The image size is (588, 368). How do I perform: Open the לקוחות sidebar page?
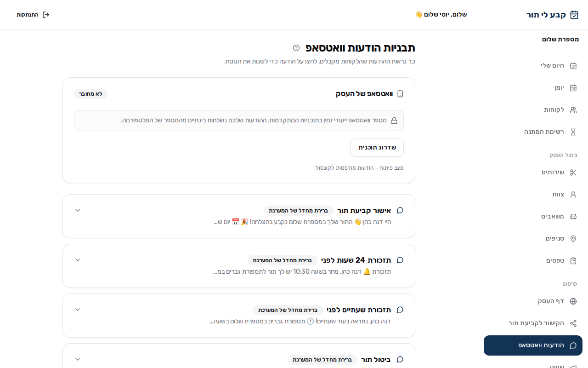point(533,110)
